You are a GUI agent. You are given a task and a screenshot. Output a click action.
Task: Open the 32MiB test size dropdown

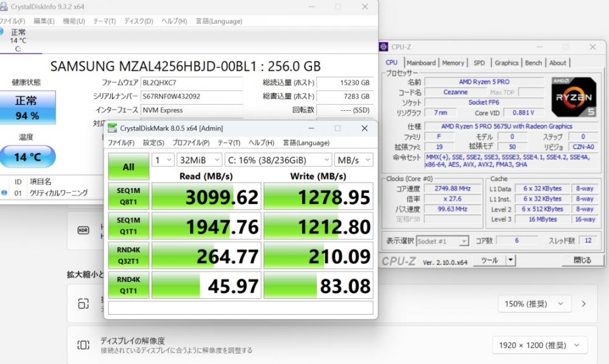click(x=200, y=160)
